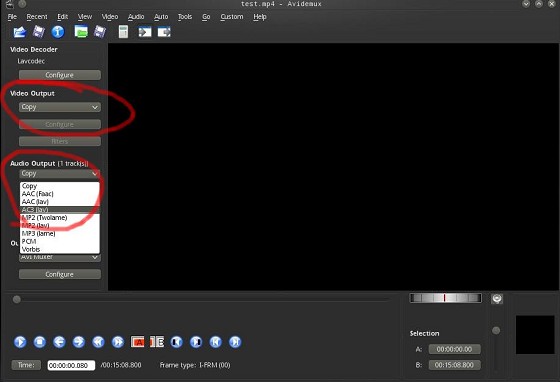
Task: Open the Tools menu
Action: click(x=185, y=17)
